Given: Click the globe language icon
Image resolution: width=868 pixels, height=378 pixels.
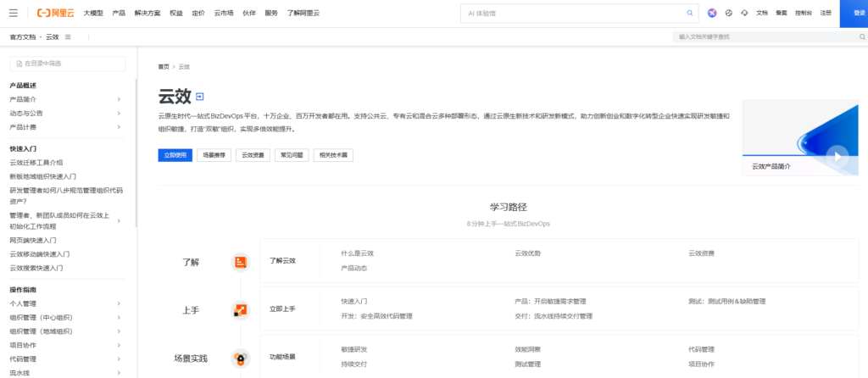Looking at the screenshot, I should (x=728, y=13).
